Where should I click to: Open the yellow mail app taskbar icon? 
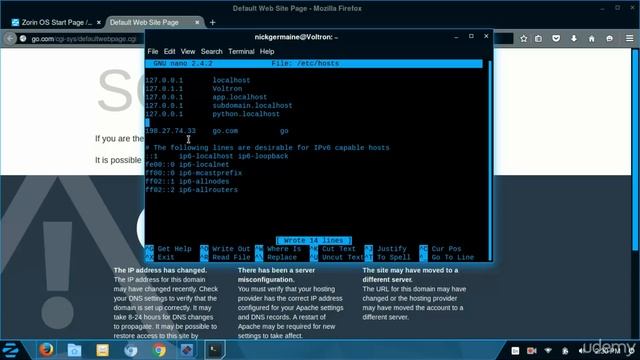click(102, 350)
